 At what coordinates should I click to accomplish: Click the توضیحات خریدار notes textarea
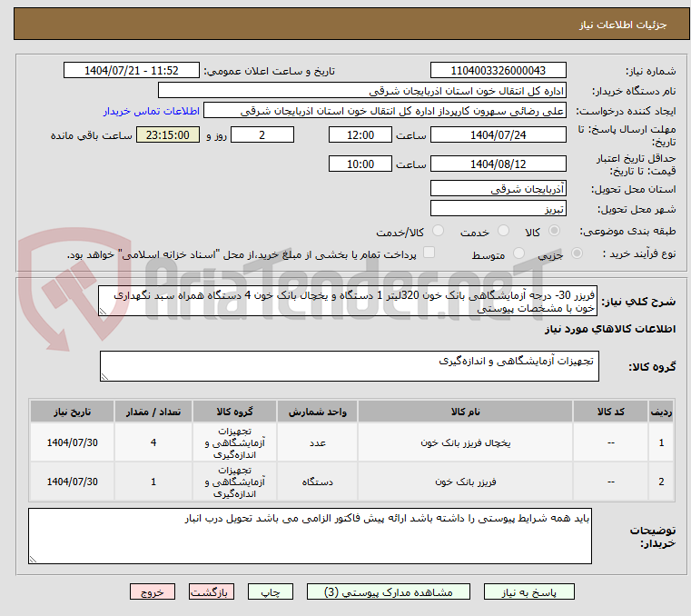point(310,536)
